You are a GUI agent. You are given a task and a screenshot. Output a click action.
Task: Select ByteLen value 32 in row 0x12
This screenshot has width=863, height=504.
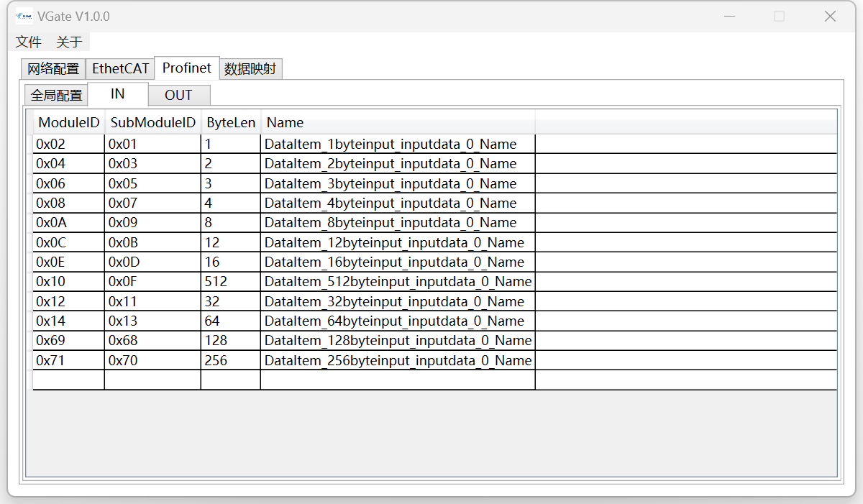point(230,301)
